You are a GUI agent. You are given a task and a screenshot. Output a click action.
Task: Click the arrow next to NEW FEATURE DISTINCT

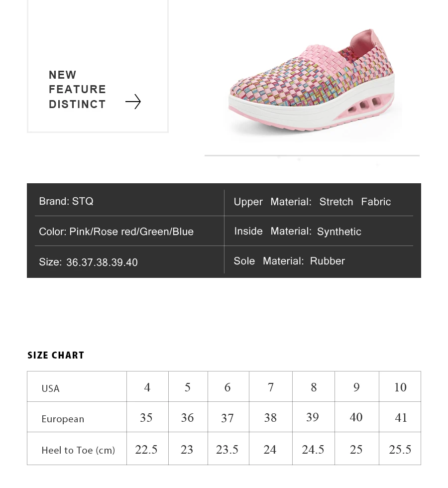[x=133, y=102]
